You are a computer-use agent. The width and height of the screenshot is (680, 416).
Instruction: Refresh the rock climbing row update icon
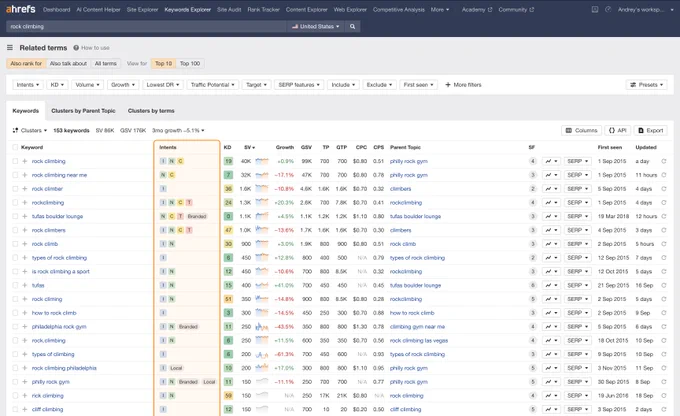point(664,161)
